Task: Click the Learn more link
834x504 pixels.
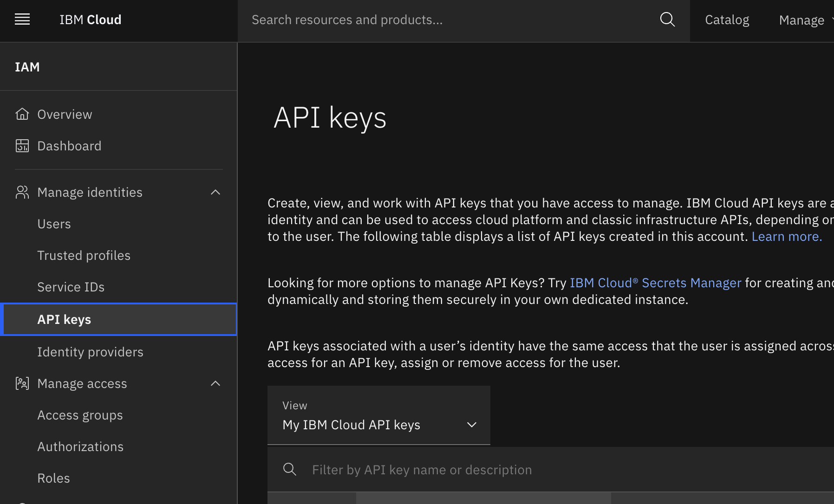Action: (x=787, y=237)
